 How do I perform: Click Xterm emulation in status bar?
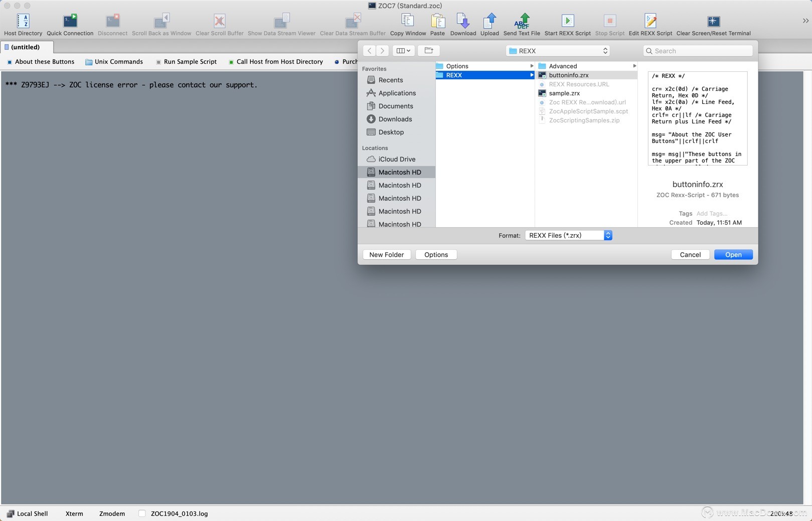click(x=74, y=513)
